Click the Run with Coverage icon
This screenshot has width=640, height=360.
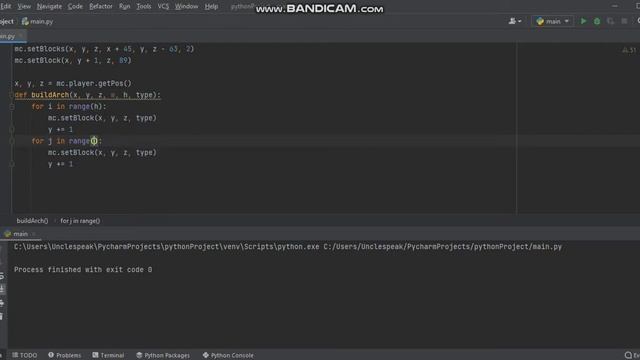tap(610, 21)
